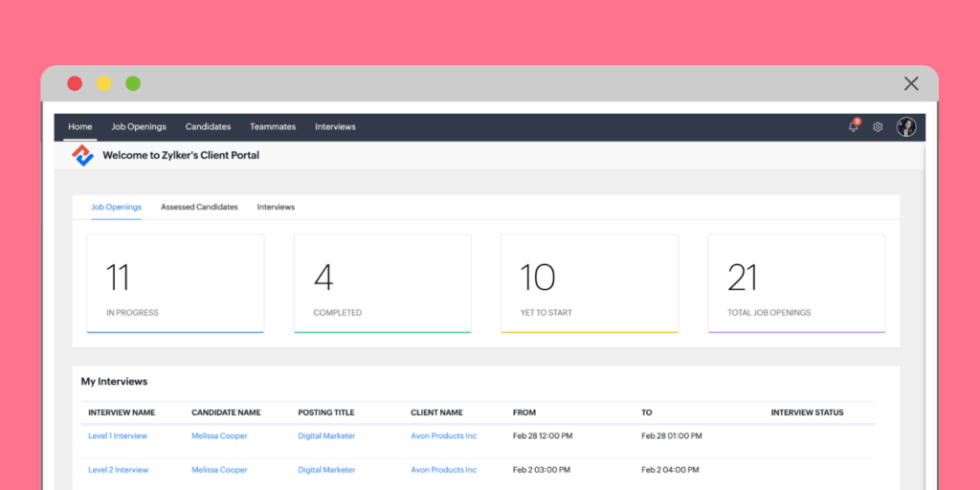
Task: Open the Job Openings menu item
Action: (x=139, y=126)
